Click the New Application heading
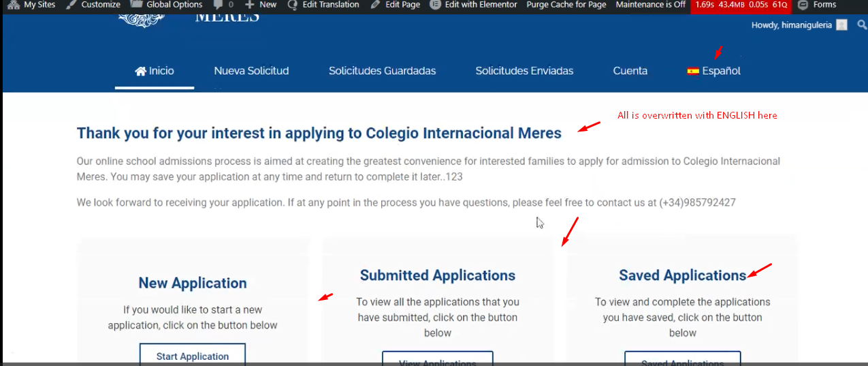This screenshot has height=366, width=868. coord(193,283)
